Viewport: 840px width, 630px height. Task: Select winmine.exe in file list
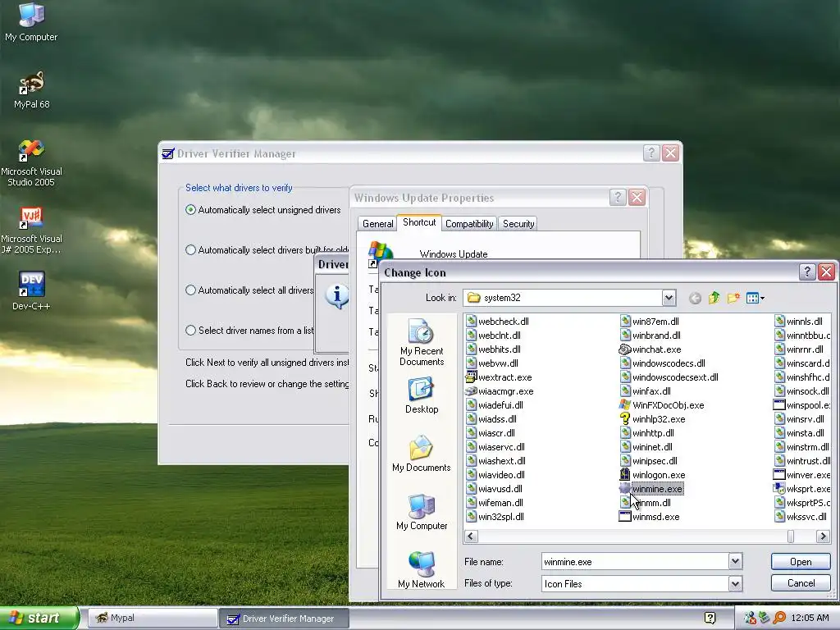651,489
